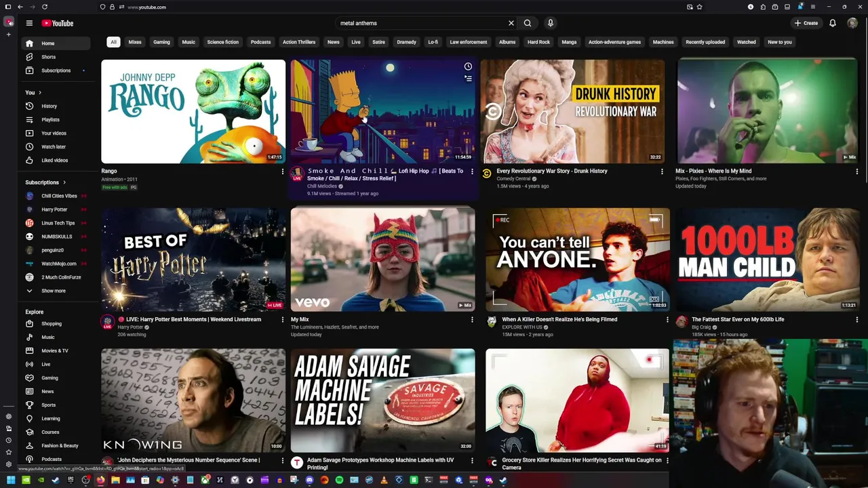Select the Hard Rock filter chip
Screen dimensions: 868x488
pyautogui.click(x=538, y=42)
